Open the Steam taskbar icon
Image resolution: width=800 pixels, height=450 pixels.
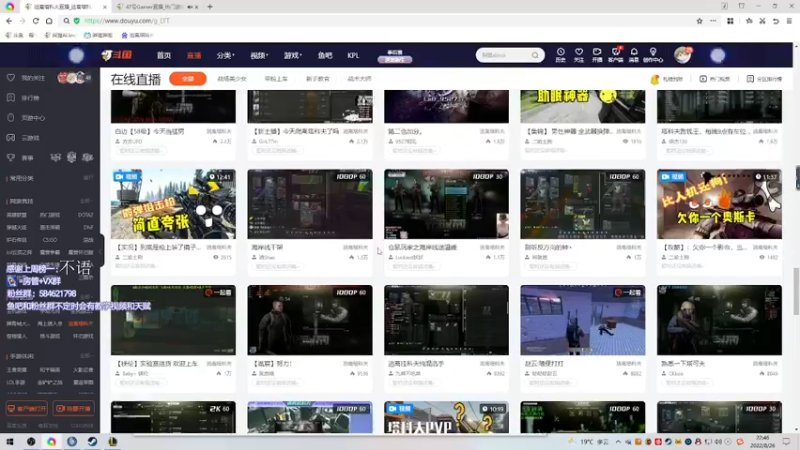click(x=92, y=442)
